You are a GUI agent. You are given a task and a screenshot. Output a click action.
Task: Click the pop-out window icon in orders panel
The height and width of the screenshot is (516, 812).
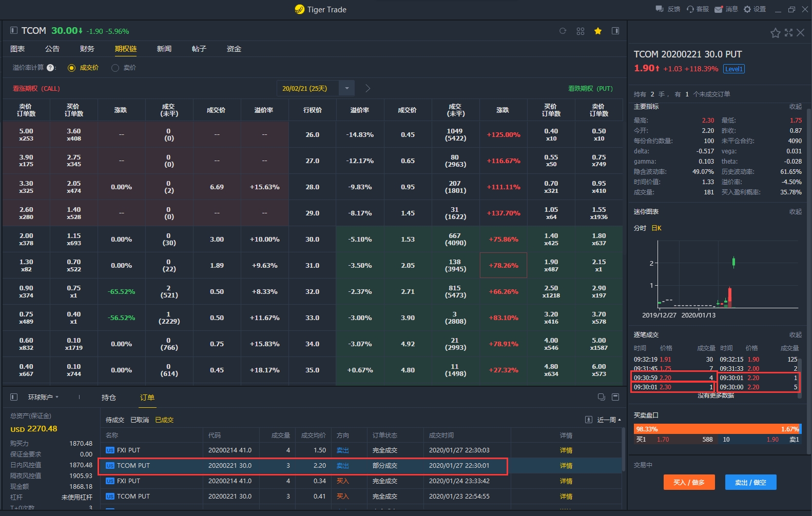602,397
